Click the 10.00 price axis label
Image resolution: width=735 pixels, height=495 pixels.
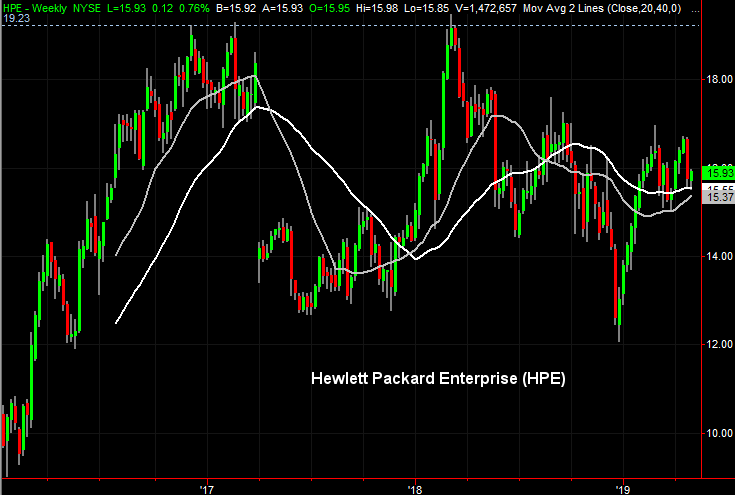coord(720,433)
